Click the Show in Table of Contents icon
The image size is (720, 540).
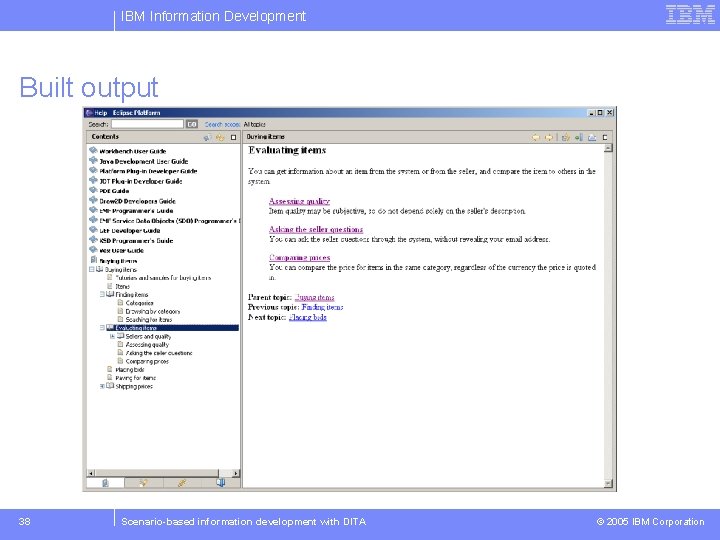point(566,137)
